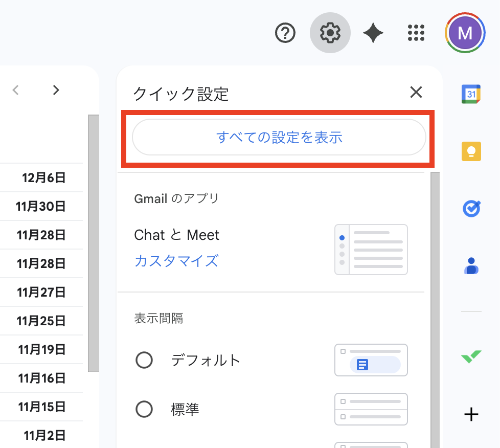Viewport: 500px width, 448px height.
Task: Click the Chat と Meet layout thumbnail
Action: (371, 250)
